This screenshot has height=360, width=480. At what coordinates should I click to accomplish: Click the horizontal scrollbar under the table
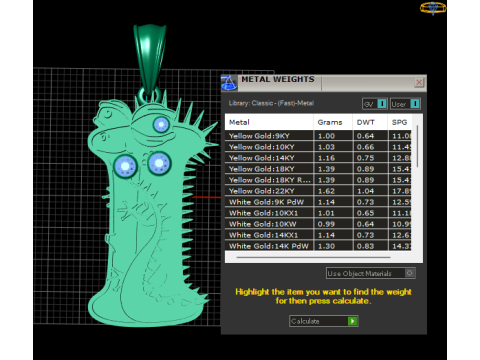(x=313, y=257)
